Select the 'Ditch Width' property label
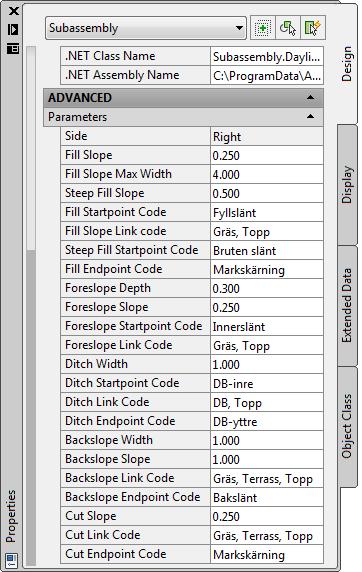The width and height of the screenshot is (362, 572). (96, 363)
